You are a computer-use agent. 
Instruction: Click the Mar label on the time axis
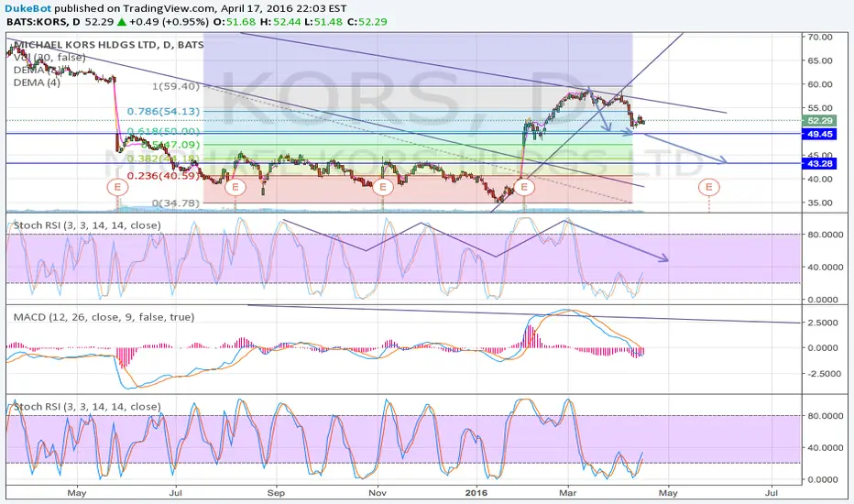tap(568, 493)
